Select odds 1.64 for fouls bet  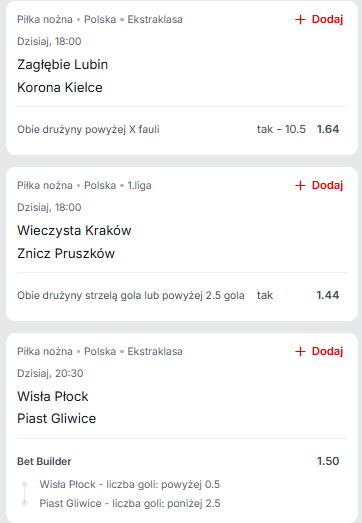pyautogui.click(x=328, y=129)
